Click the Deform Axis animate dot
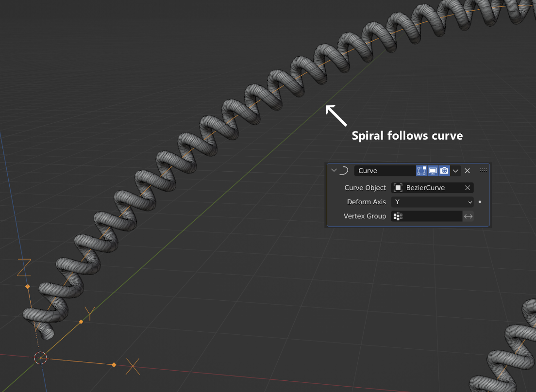The image size is (536, 392). point(480,202)
